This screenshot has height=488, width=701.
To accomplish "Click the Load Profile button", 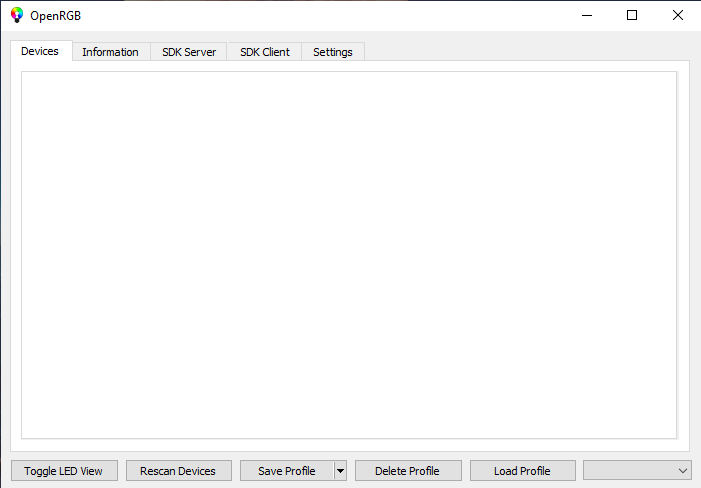I will (523, 471).
